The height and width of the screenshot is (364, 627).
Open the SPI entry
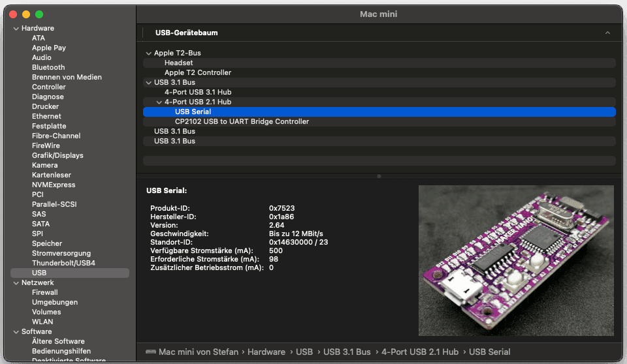click(x=37, y=234)
